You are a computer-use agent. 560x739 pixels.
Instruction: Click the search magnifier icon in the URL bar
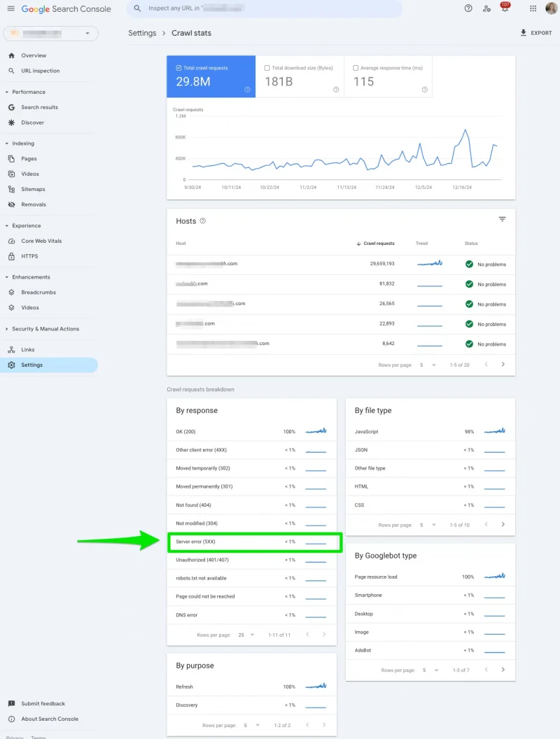point(137,8)
